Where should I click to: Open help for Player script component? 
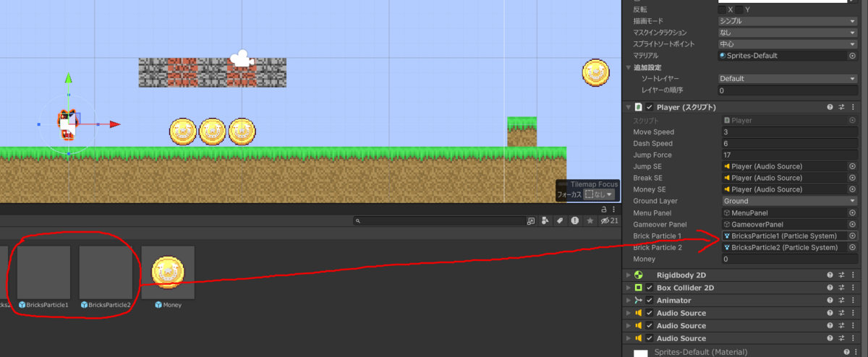(x=830, y=107)
